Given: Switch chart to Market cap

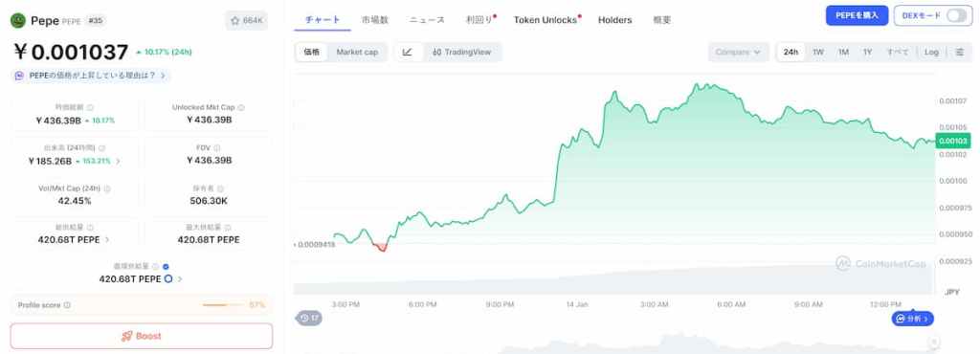Looking at the screenshot, I should (358, 53).
